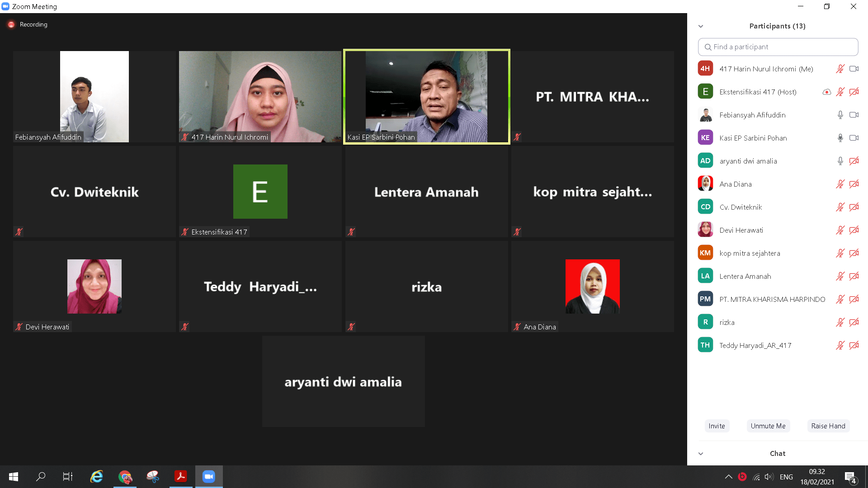Click the Recording indicator icon
The height and width of the screenshot is (488, 868).
11,24
